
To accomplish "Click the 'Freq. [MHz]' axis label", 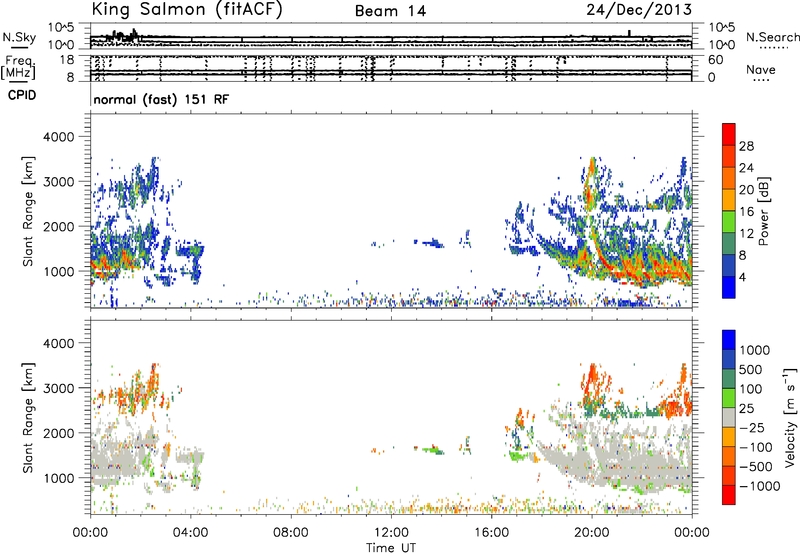I will [18, 67].
